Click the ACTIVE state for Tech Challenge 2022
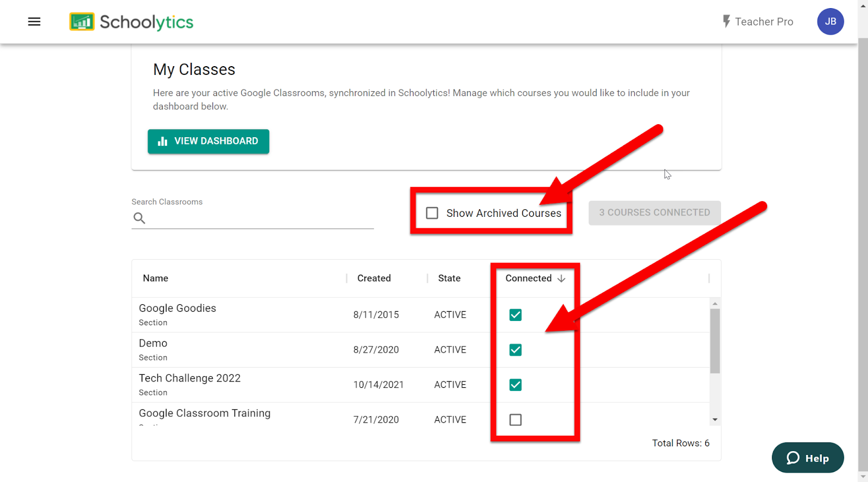 point(450,385)
